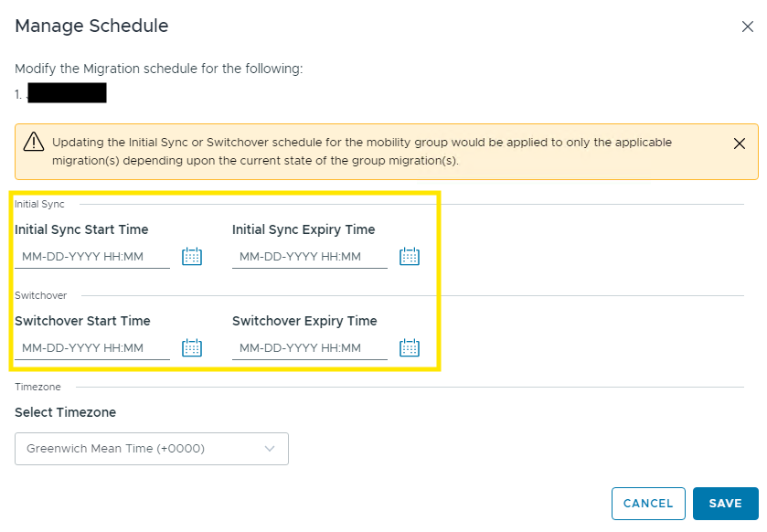Image resolution: width=767 pixels, height=532 pixels.
Task: Open calendar picker for Initial Sync Start Time
Action: (x=192, y=257)
